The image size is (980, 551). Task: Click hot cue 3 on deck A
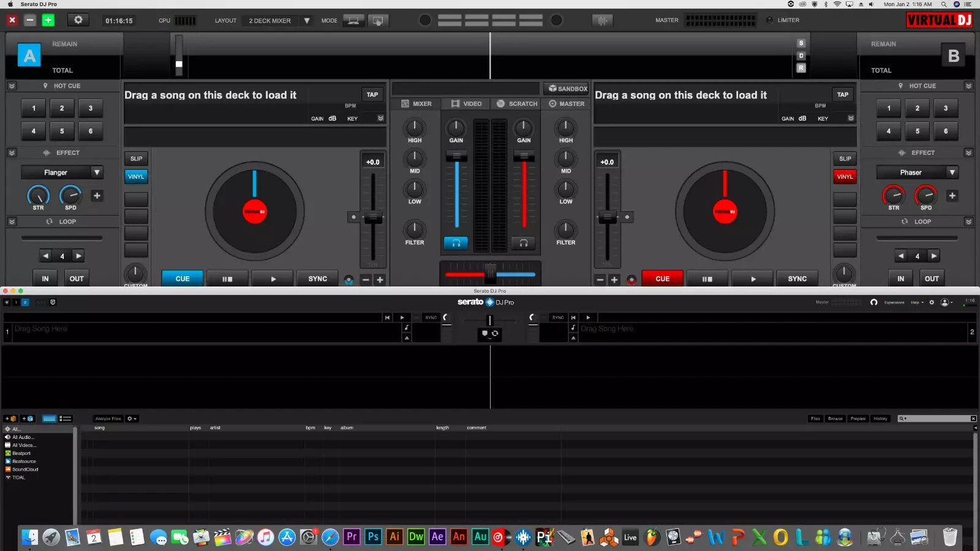point(91,108)
